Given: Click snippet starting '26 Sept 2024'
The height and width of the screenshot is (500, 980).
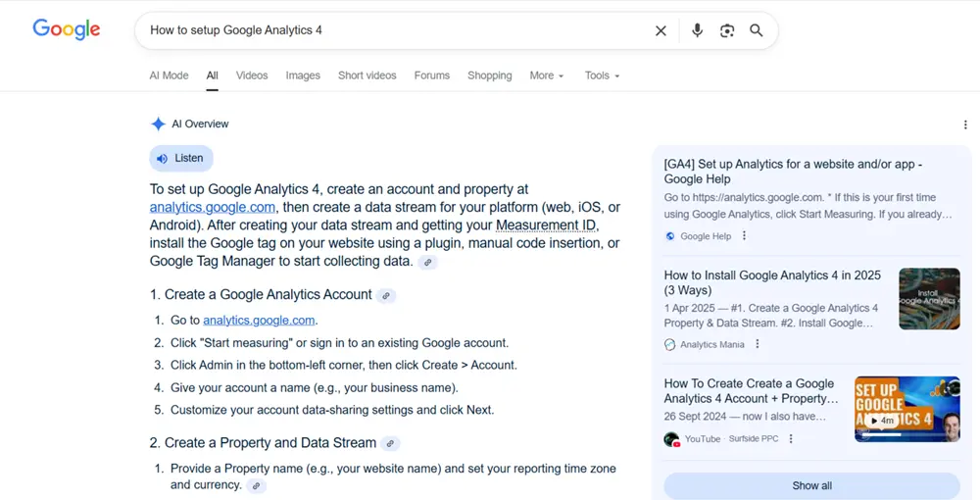Looking at the screenshot, I should (x=745, y=417).
